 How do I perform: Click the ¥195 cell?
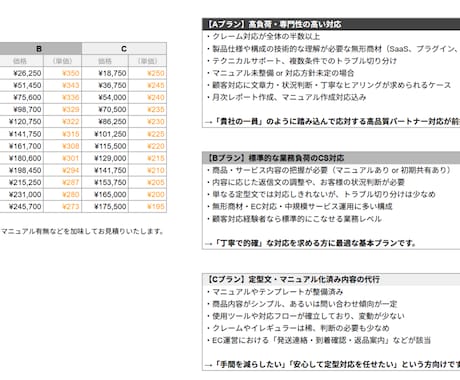pyautogui.click(x=148, y=207)
